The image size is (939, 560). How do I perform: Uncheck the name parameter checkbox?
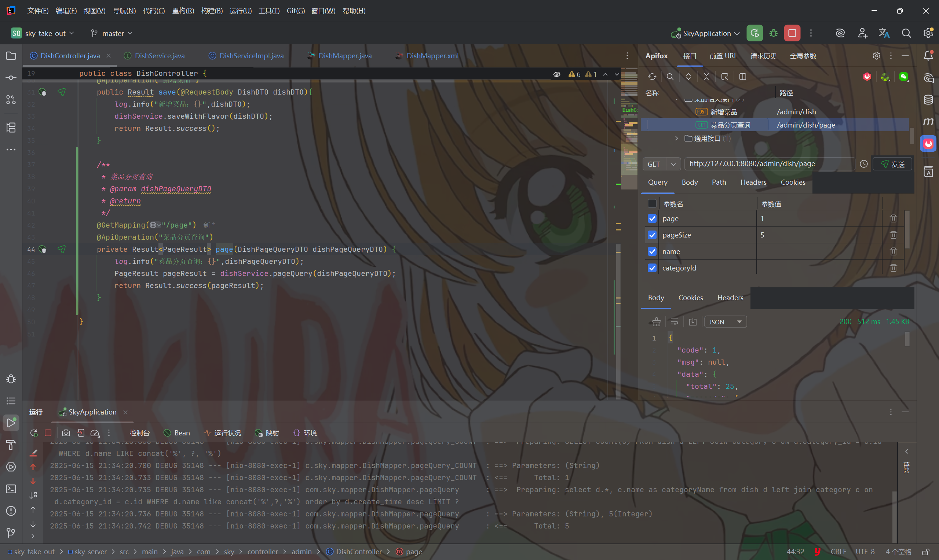pos(652,251)
